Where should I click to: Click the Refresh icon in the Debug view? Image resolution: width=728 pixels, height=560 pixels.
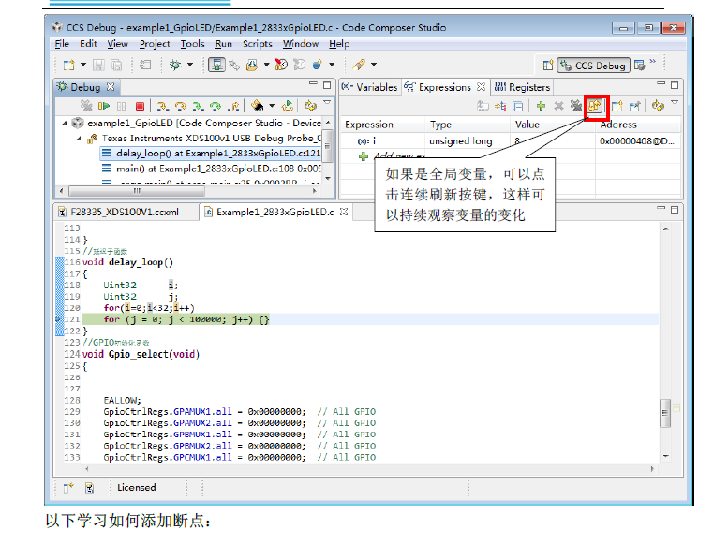[x=310, y=106]
